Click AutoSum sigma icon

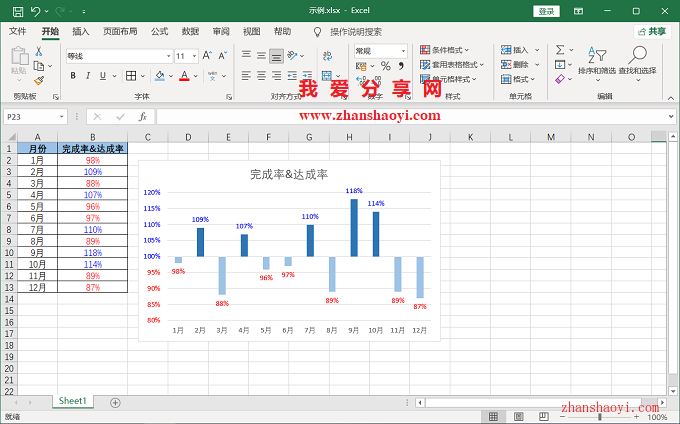click(x=560, y=50)
